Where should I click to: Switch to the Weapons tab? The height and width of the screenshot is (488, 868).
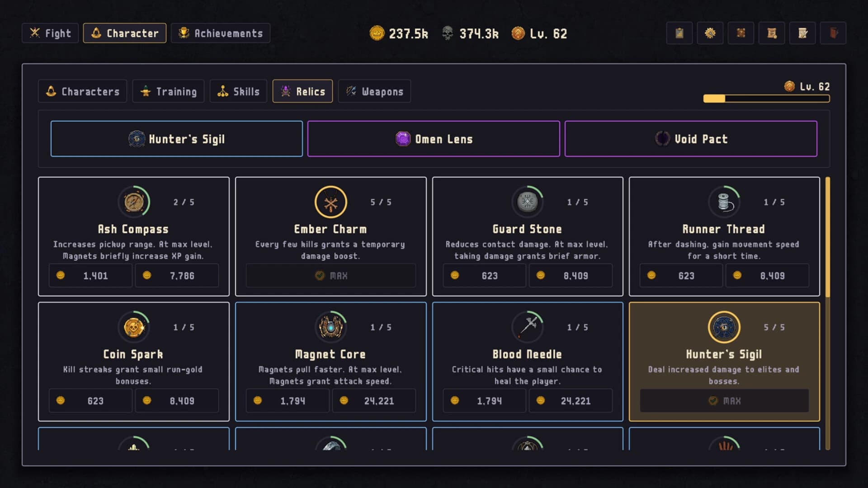pyautogui.click(x=374, y=91)
